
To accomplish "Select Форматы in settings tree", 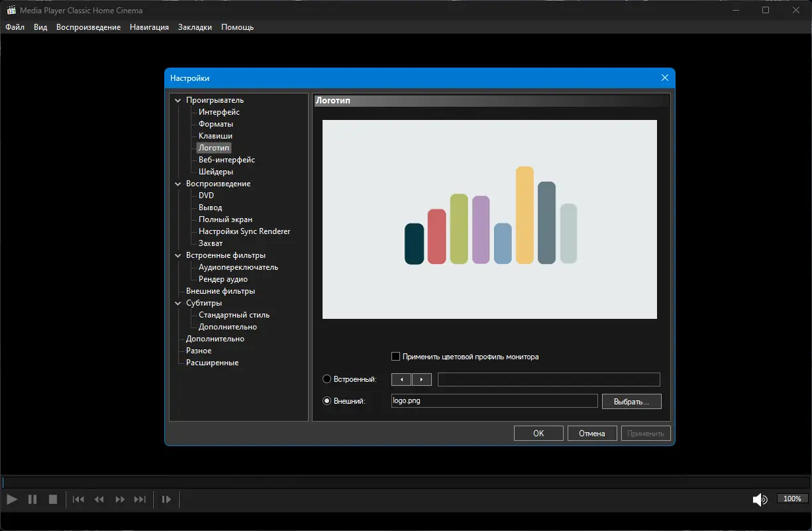I will pyautogui.click(x=216, y=124).
